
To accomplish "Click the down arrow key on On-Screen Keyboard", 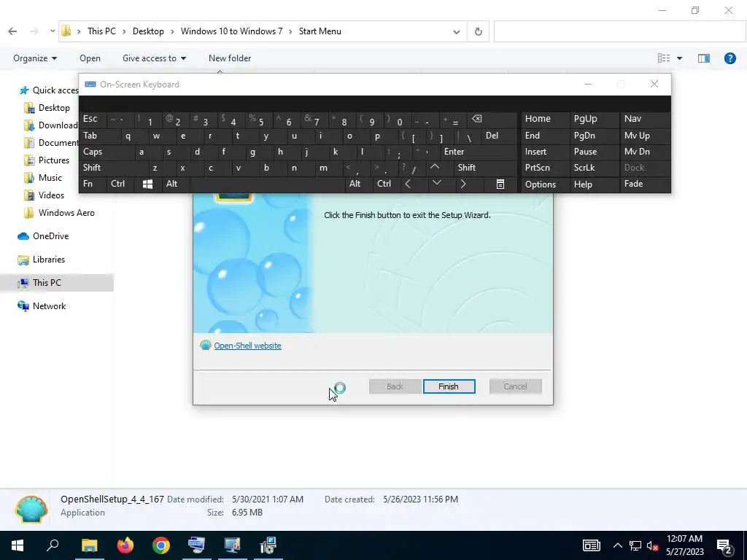I will [436, 183].
